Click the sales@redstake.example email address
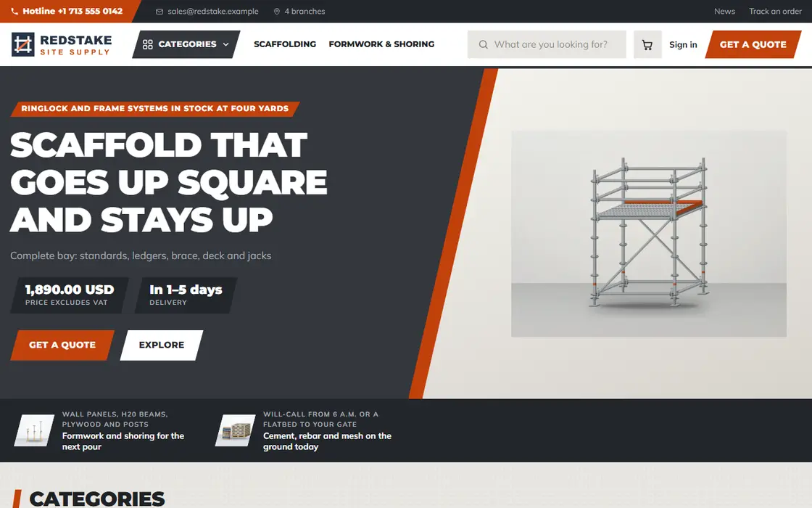 tap(213, 12)
